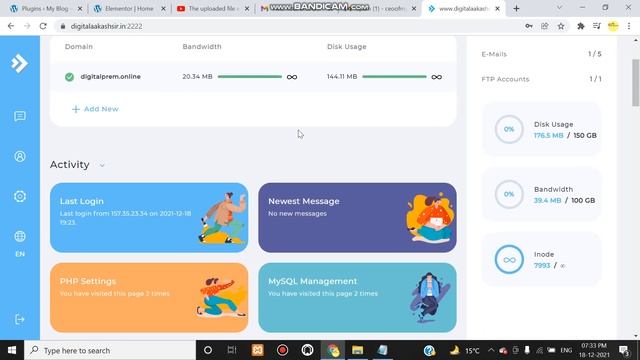
Task: Click the 7993 inode value
Action: (542, 266)
